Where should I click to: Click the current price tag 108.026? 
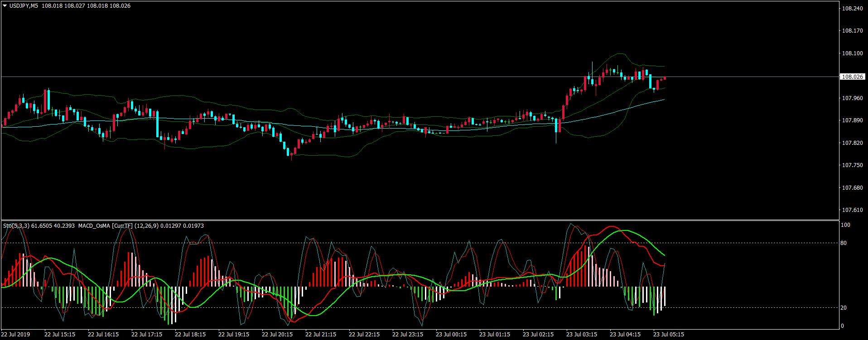[852, 77]
